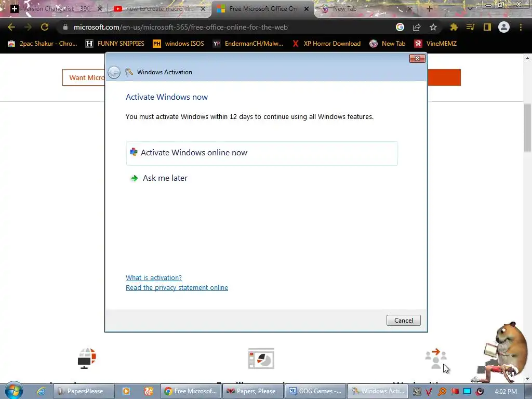Click the orange magnifier tray icon
This screenshot has height=399, width=532.
pos(442,392)
